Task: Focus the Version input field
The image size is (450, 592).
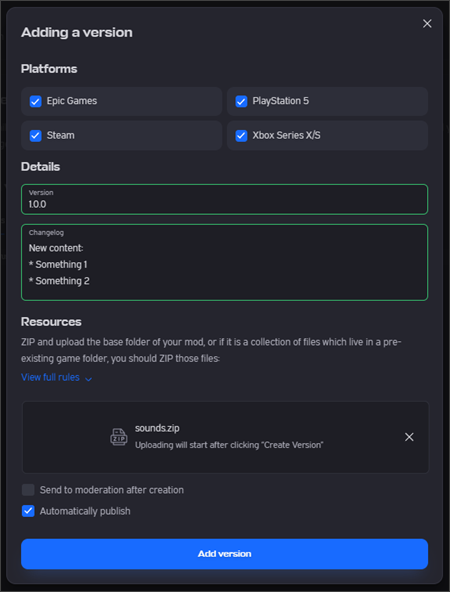Action: [224, 199]
